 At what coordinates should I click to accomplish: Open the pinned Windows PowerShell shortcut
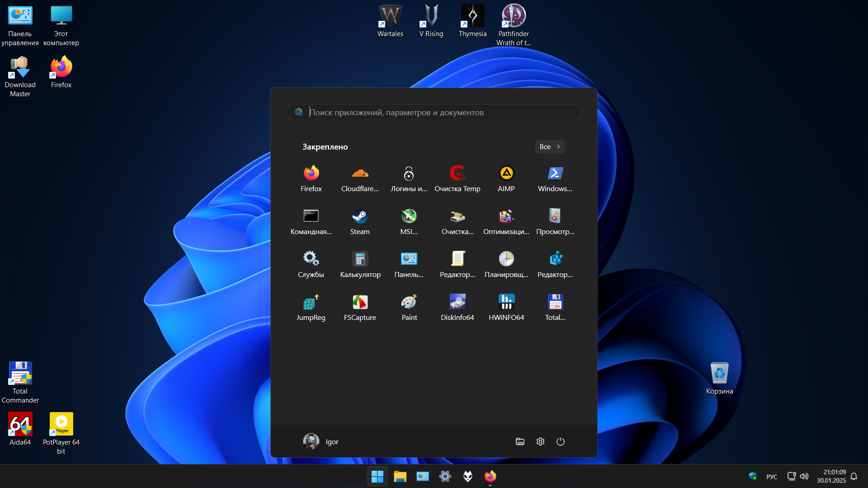(555, 179)
